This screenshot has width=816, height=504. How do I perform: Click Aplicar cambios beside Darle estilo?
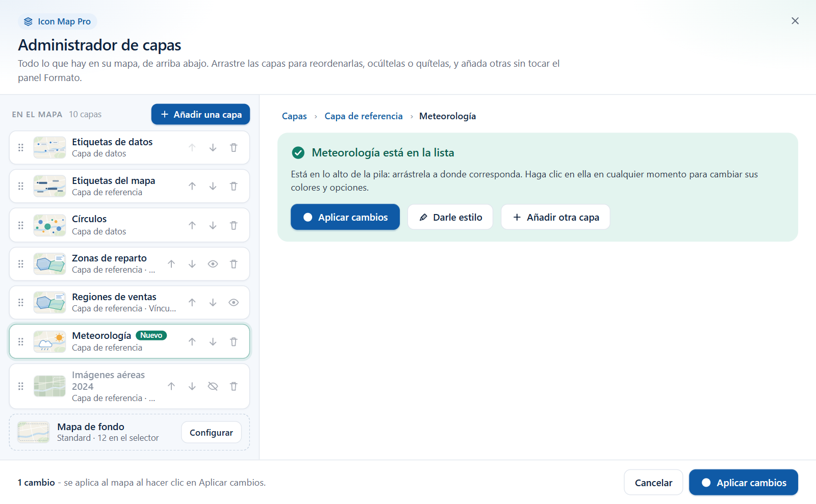(345, 217)
